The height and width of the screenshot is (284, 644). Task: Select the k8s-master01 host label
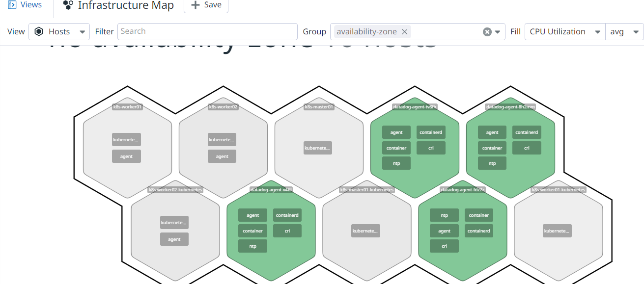[x=319, y=106]
